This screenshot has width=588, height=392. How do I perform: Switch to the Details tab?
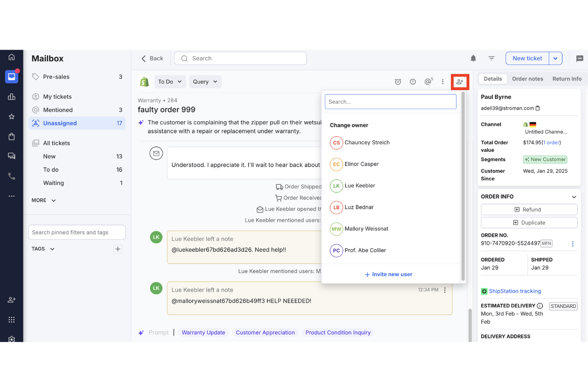(x=493, y=79)
